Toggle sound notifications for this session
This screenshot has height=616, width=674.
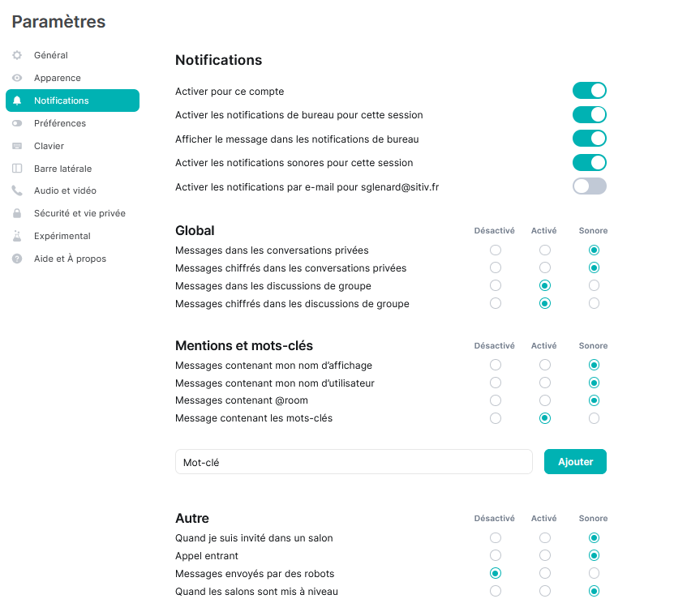[x=590, y=163]
